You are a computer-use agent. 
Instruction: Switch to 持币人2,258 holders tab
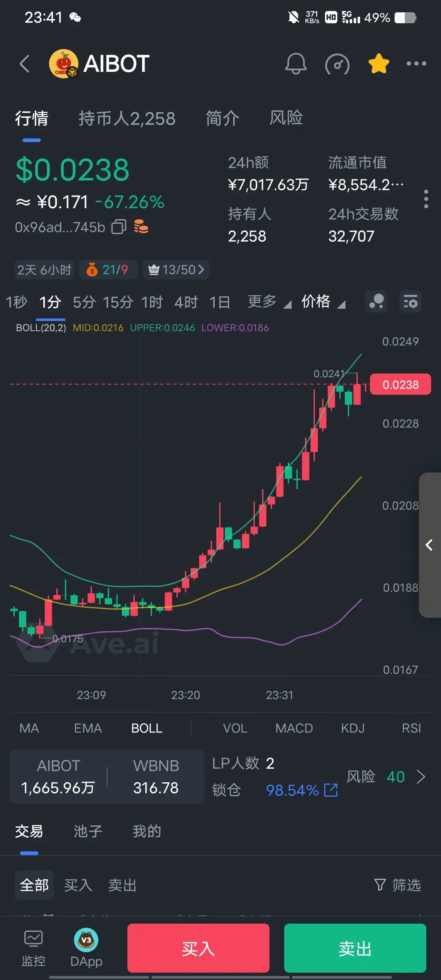127,118
